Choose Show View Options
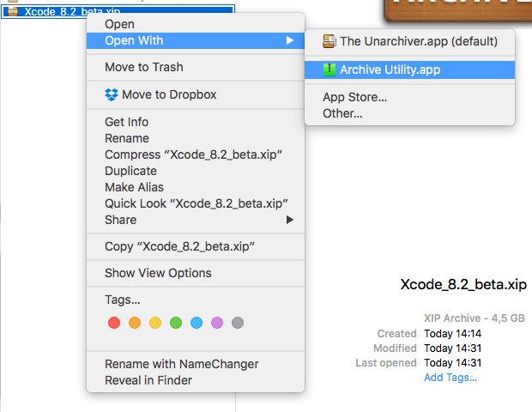Screen dimensions: 532x412 [196, 273]
